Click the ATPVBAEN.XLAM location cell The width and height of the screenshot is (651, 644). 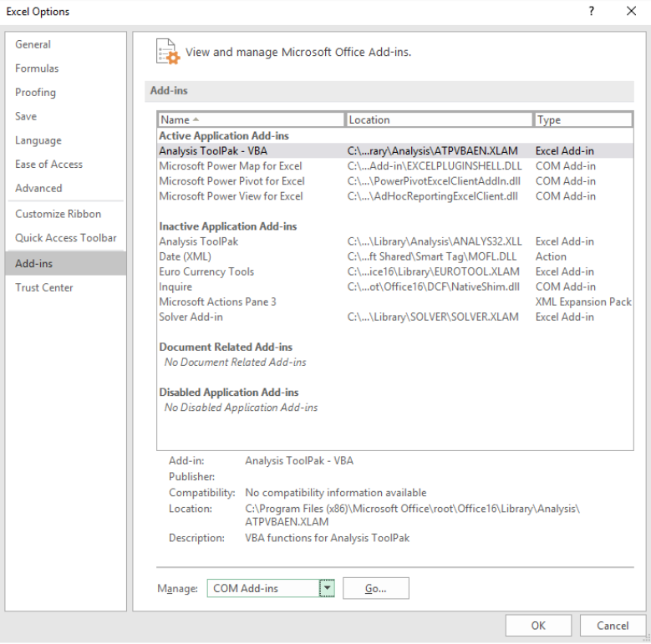pyautogui.click(x=433, y=150)
